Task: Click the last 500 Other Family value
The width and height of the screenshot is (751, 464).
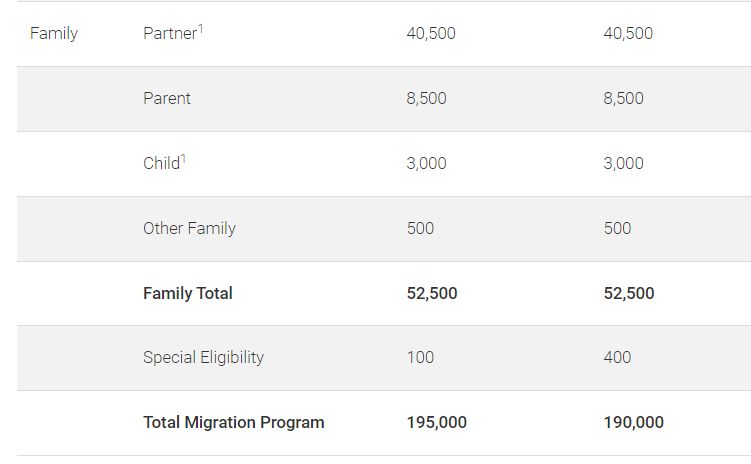Action: click(617, 229)
